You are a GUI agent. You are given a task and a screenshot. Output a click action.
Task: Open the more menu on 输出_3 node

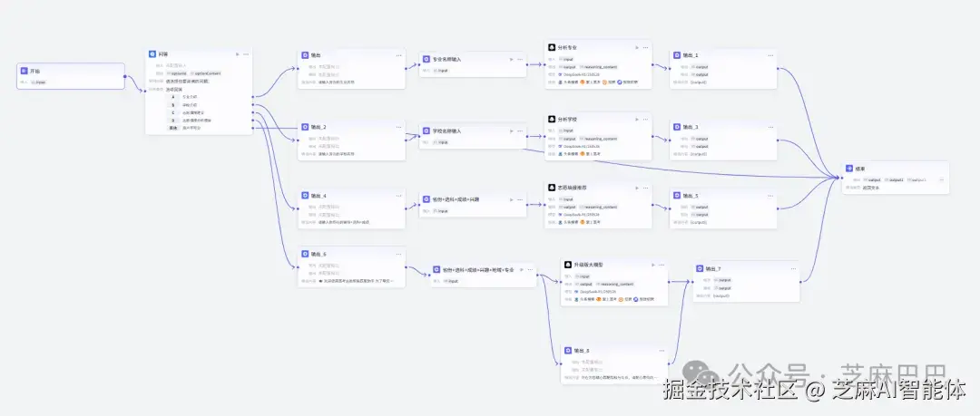coord(770,127)
